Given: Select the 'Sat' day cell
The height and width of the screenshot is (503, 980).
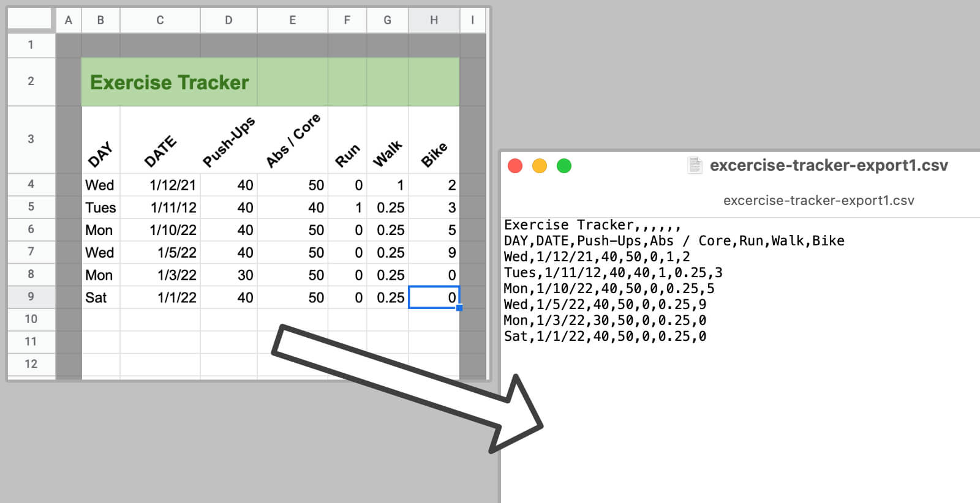Looking at the screenshot, I should (100, 297).
